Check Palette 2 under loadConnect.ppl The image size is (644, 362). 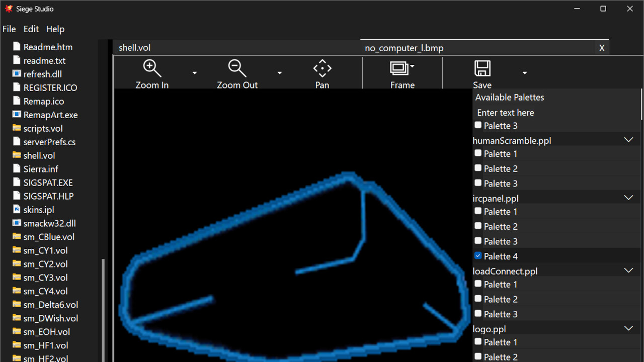point(477,298)
